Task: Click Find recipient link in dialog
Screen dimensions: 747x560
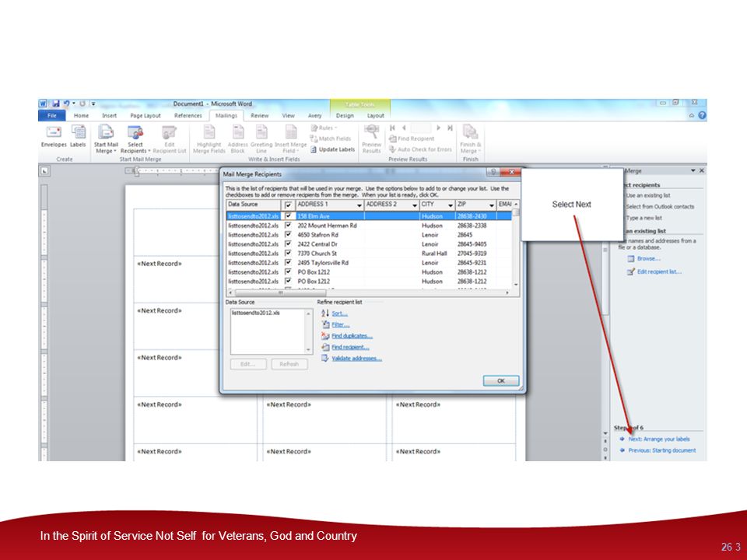Action: [x=350, y=348]
